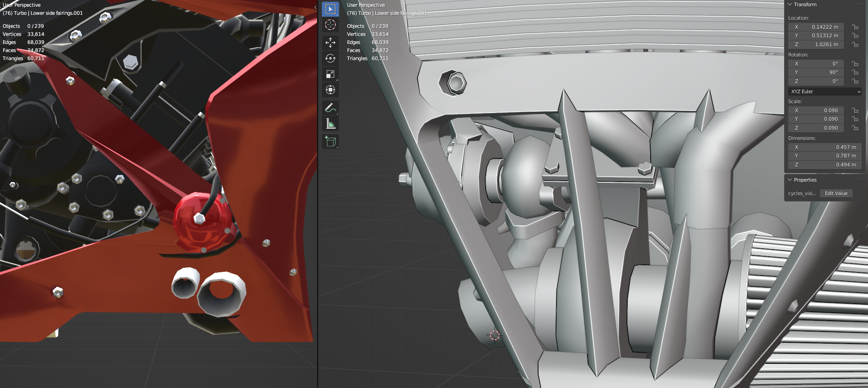Screen dimensions: 868x388
Task: Click "User Perspective" in the left viewport
Action: [x=22, y=5]
